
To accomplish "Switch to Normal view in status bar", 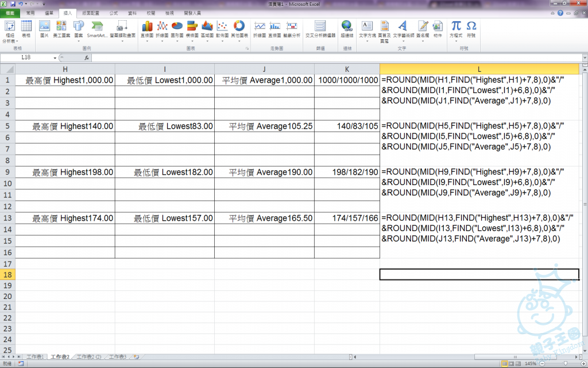I will tap(505, 364).
